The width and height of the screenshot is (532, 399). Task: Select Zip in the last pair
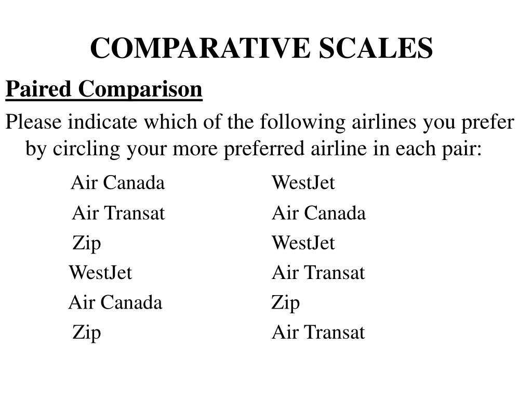coord(87,333)
